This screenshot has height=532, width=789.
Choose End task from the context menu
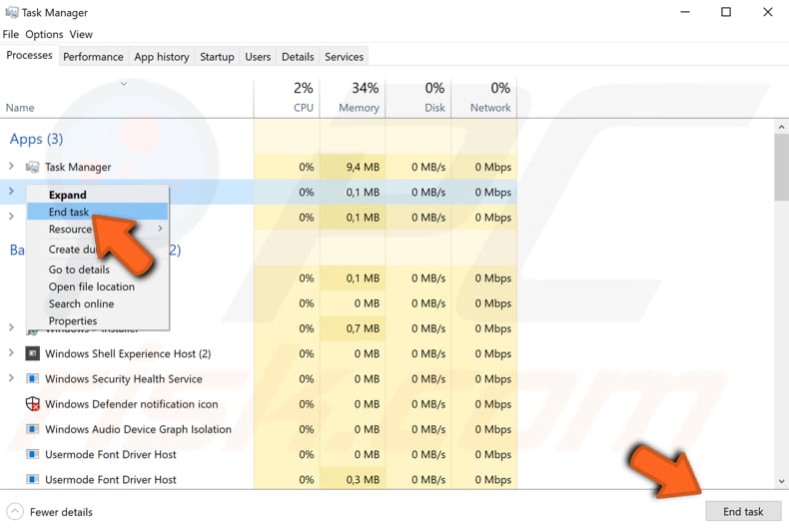click(69, 212)
